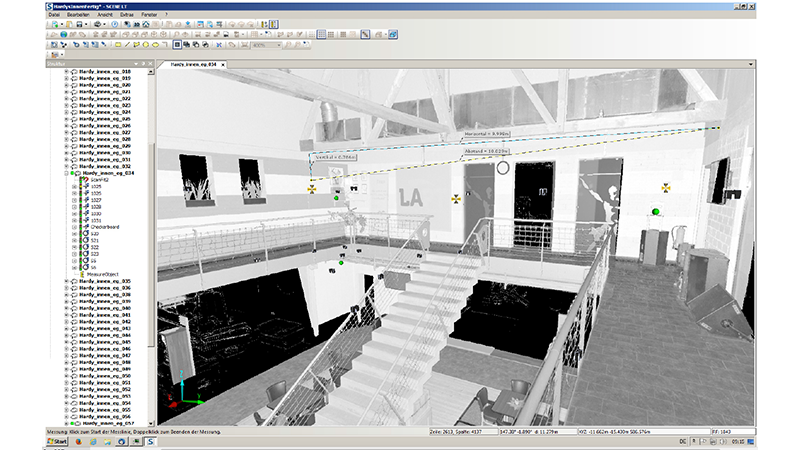Select the yellow polygon selection tool
This screenshot has width=800, height=450.
pos(136,45)
